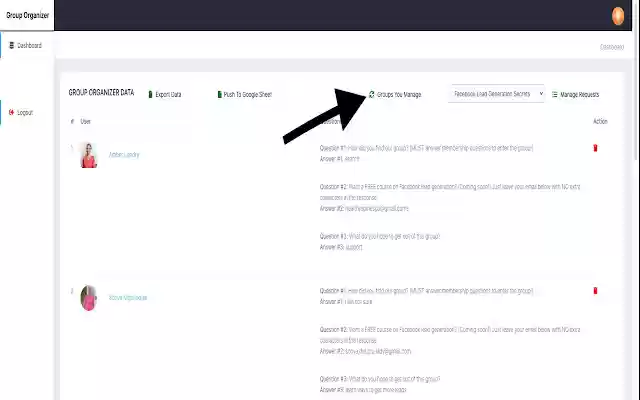The width and height of the screenshot is (640, 400).
Task: Delete first user's row with red trash icon
Action: point(595,148)
